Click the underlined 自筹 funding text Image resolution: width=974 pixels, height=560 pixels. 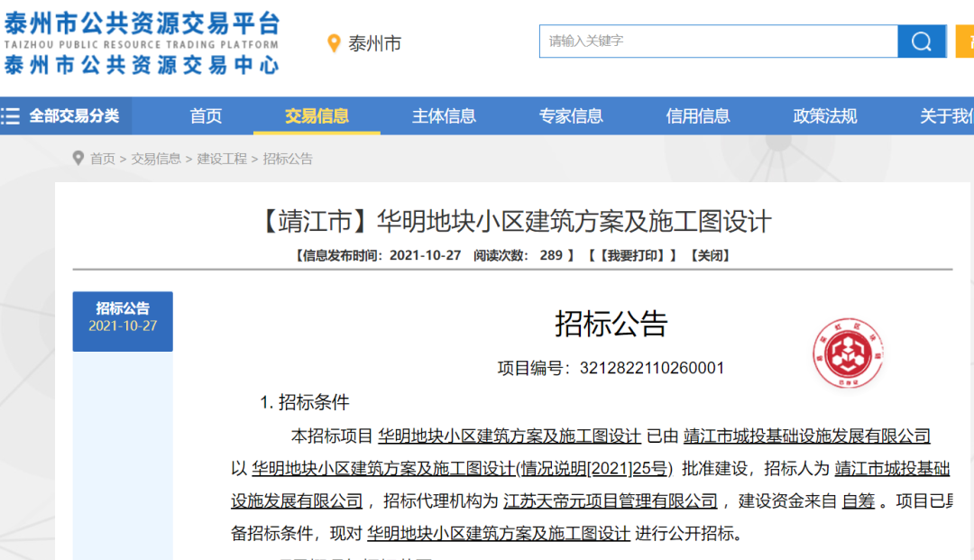858,501
